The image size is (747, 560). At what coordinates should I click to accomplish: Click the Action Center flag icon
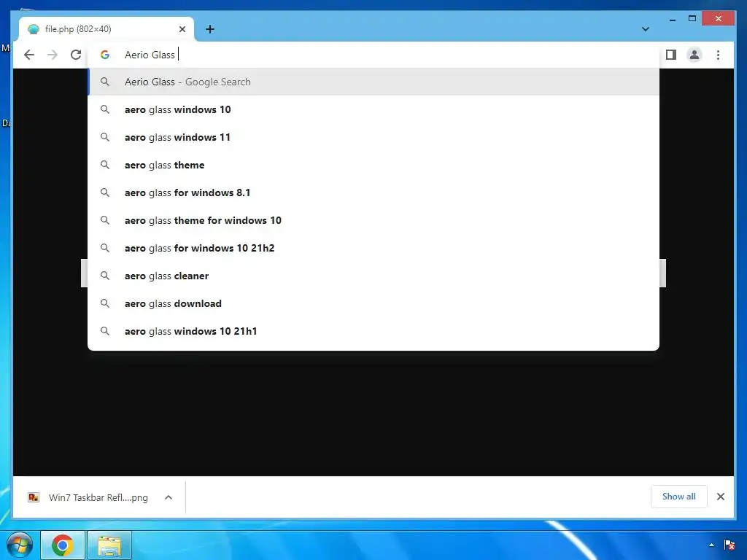pyautogui.click(x=729, y=545)
